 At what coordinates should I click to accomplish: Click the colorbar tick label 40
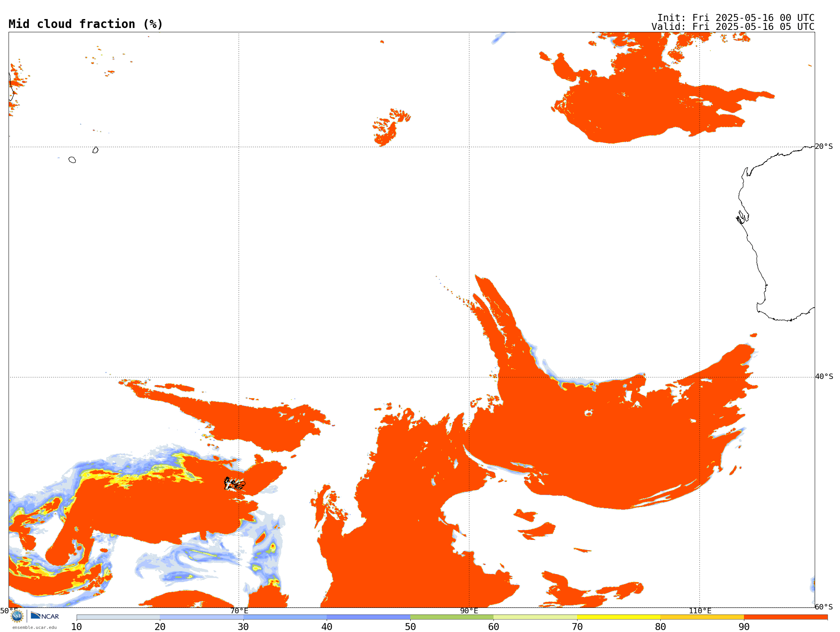(x=327, y=627)
